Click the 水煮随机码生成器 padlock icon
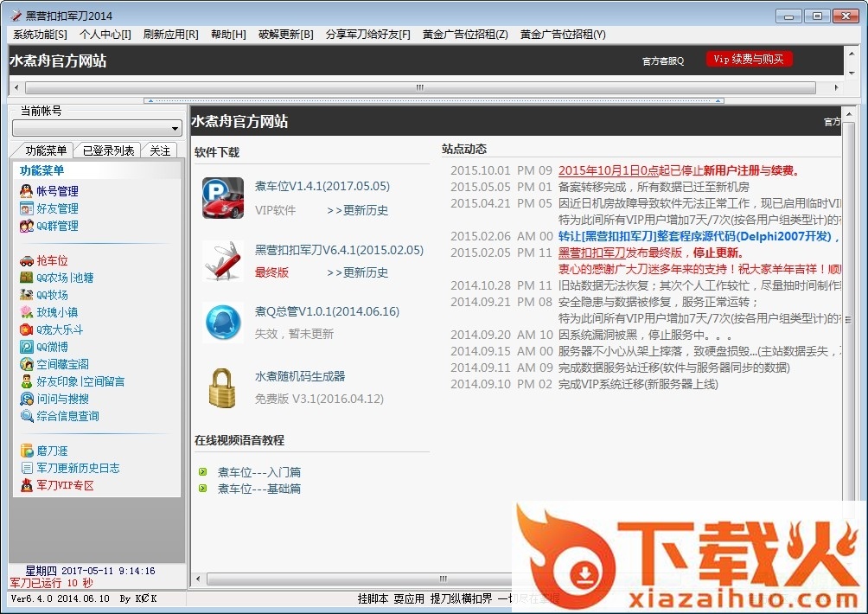 pyautogui.click(x=222, y=388)
